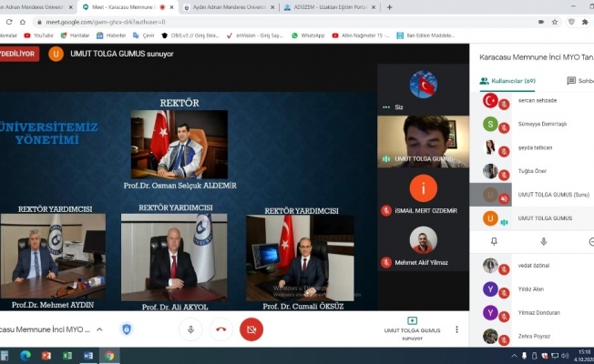The height and width of the screenshot is (364, 594).
Task: Click the İSMAİL MERT ÖZDEMİR participant tile
Action: [423, 194]
